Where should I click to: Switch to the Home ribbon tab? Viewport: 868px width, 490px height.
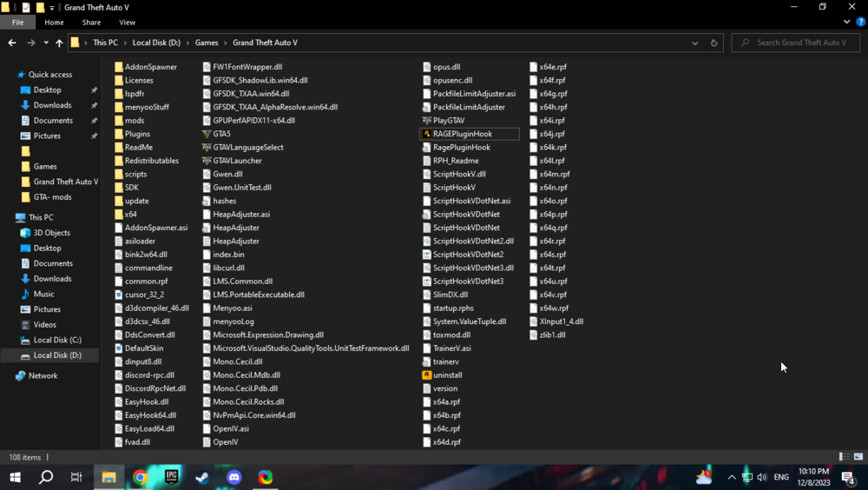tap(54, 23)
